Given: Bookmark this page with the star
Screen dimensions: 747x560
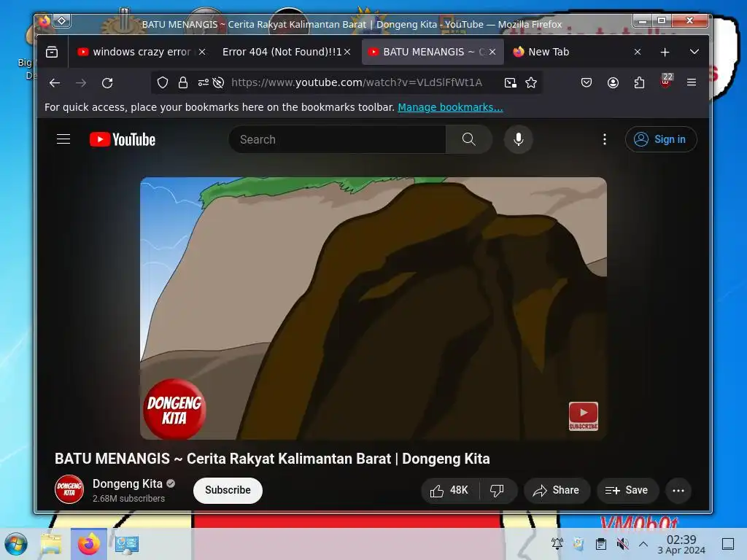Looking at the screenshot, I should coord(531,83).
